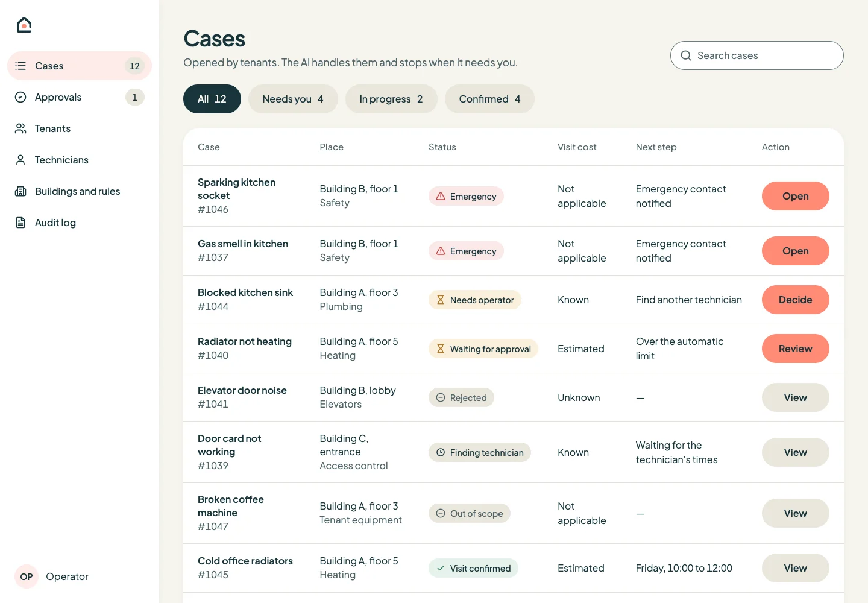Click the Technicians person icon

20,160
